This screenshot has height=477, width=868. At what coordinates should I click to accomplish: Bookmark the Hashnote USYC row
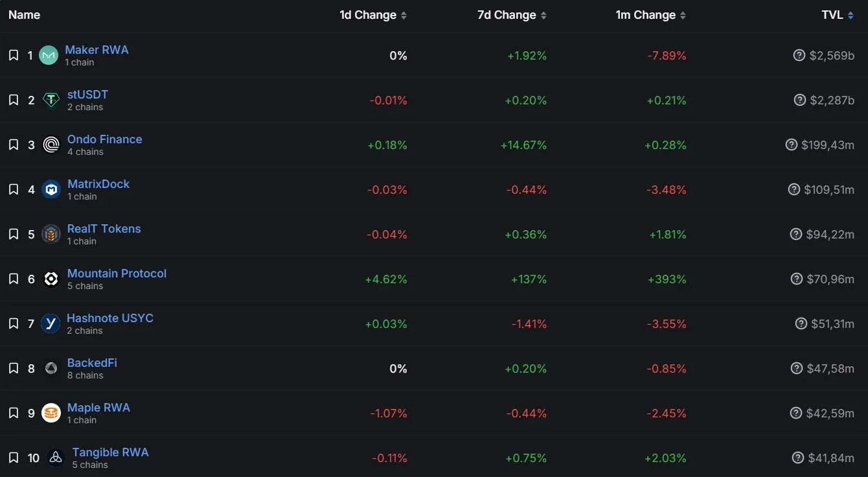pos(14,324)
